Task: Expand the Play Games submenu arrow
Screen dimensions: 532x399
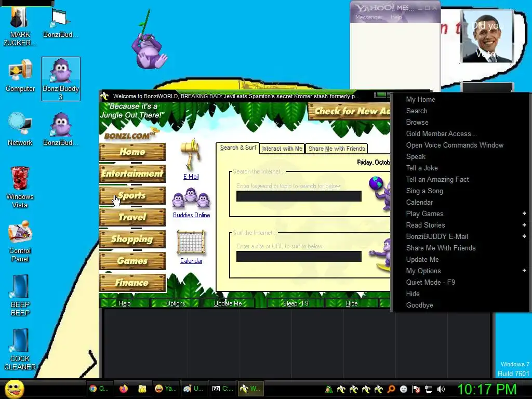Action: coord(524,214)
